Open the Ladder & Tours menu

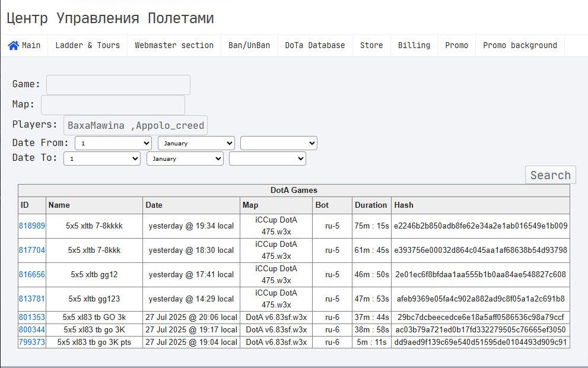click(x=87, y=45)
